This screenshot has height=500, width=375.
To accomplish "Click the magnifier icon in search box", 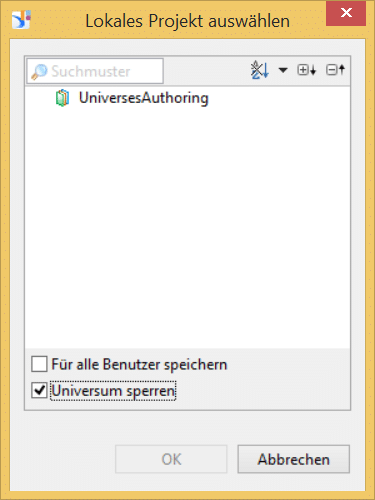I will click(x=39, y=72).
